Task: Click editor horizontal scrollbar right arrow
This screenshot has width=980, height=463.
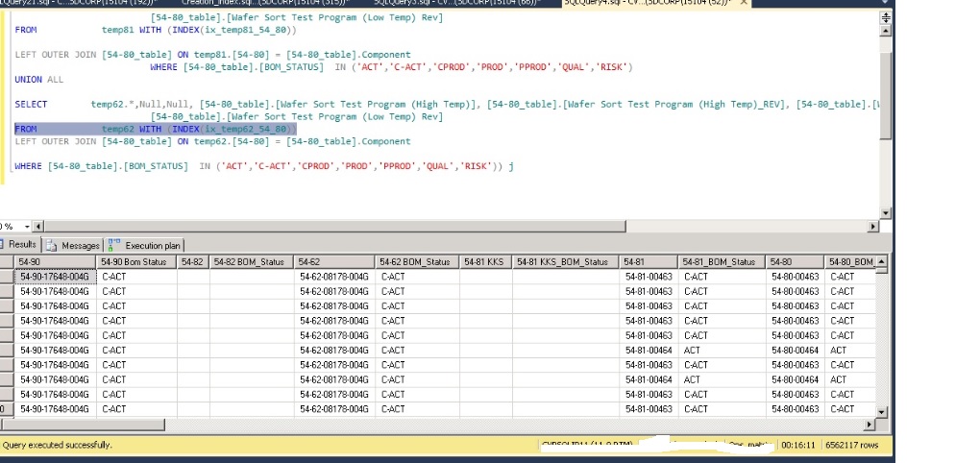Action: coord(873,226)
